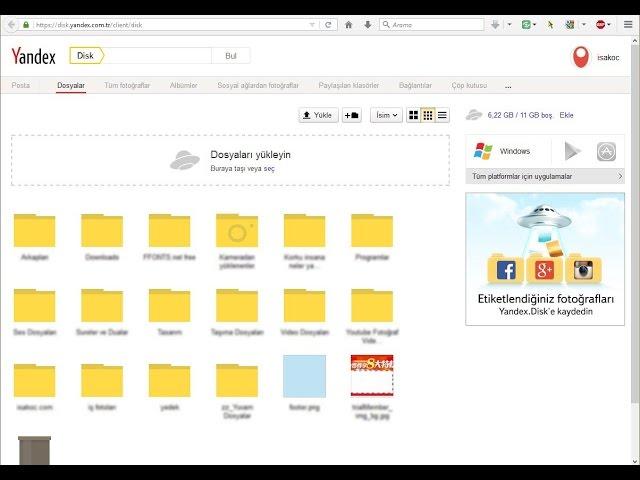Image resolution: width=640 pixels, height=480 pixels.
Task: Open the Kameradan yüklenenler camera folder
Action: click(237, 231)
